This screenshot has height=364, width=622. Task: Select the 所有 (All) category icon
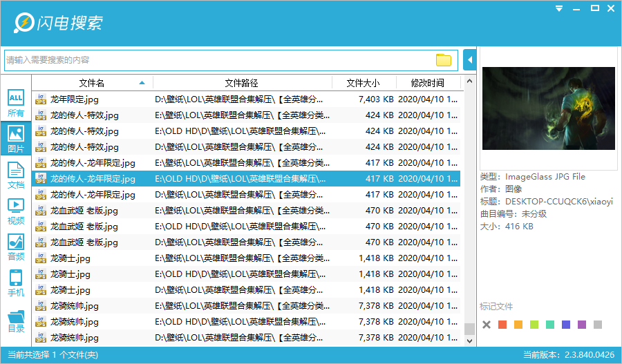point(15,103)
